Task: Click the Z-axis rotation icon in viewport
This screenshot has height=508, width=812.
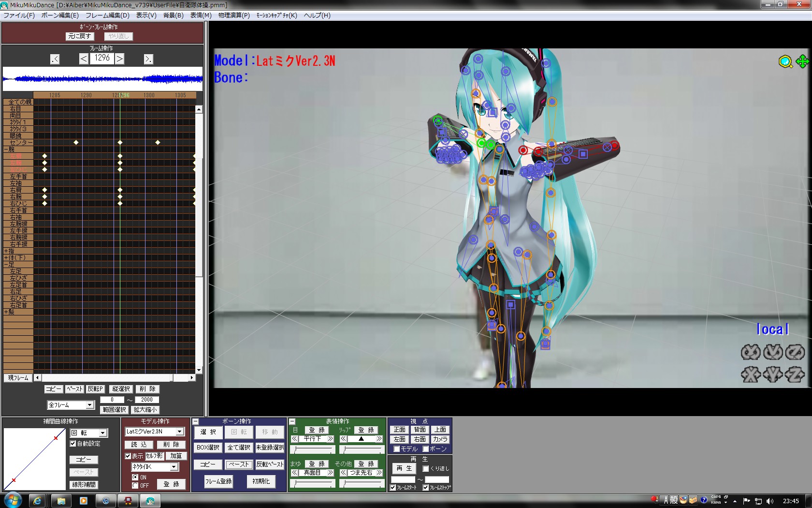Action: coord(795,352)
